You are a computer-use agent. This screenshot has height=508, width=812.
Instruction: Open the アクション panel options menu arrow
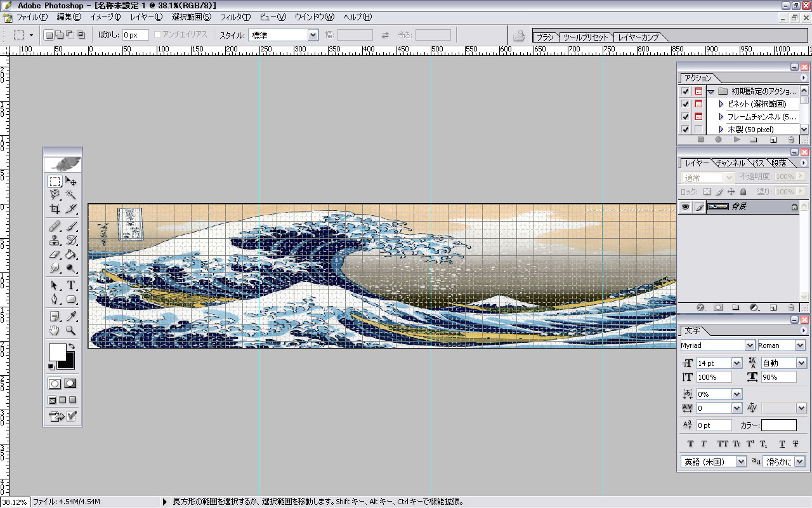[804, 78]
